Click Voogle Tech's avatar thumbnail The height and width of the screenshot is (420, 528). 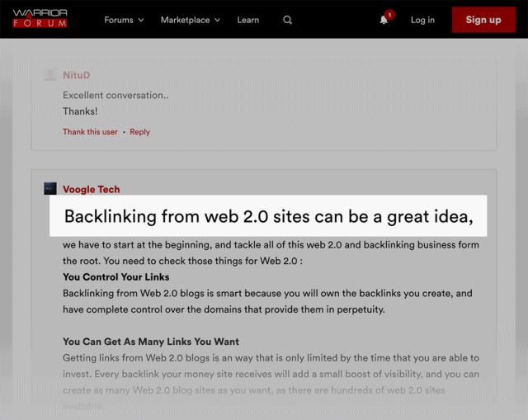[x=50, y=189]
